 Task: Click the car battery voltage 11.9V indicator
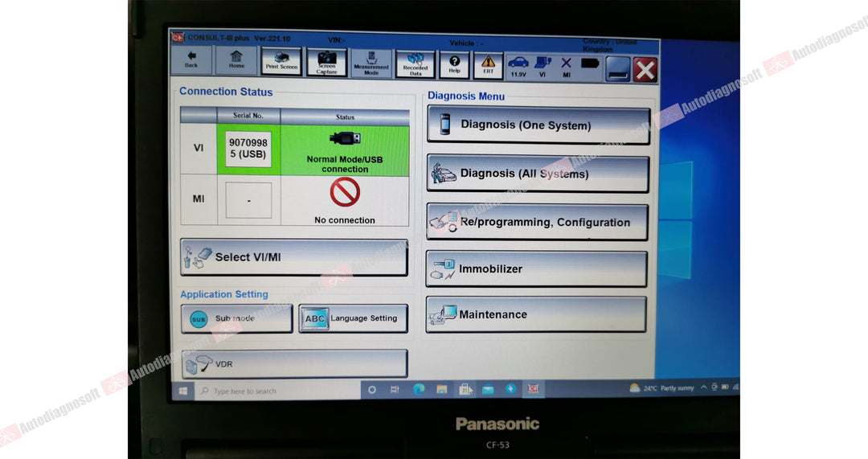click(518, 67)
